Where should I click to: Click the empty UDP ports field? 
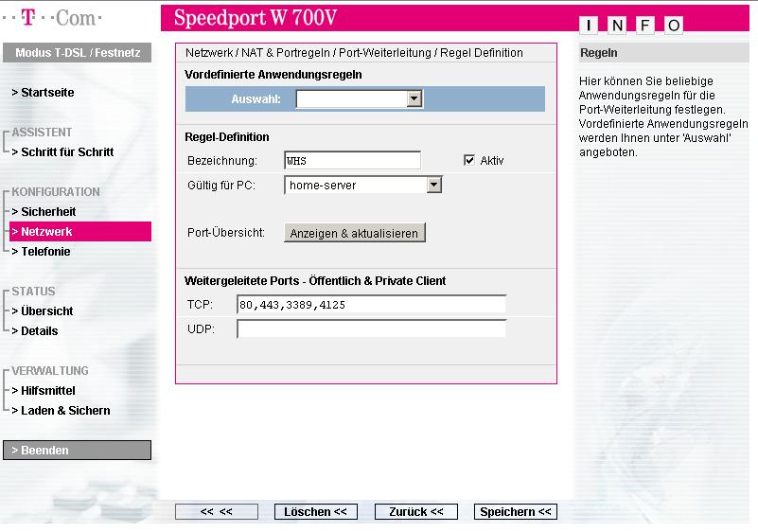coord(371,328)
